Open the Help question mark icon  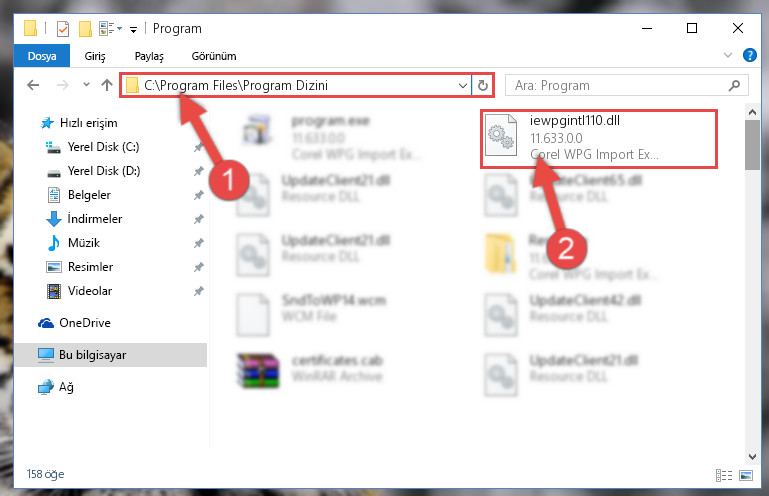[x=749, y=55]
